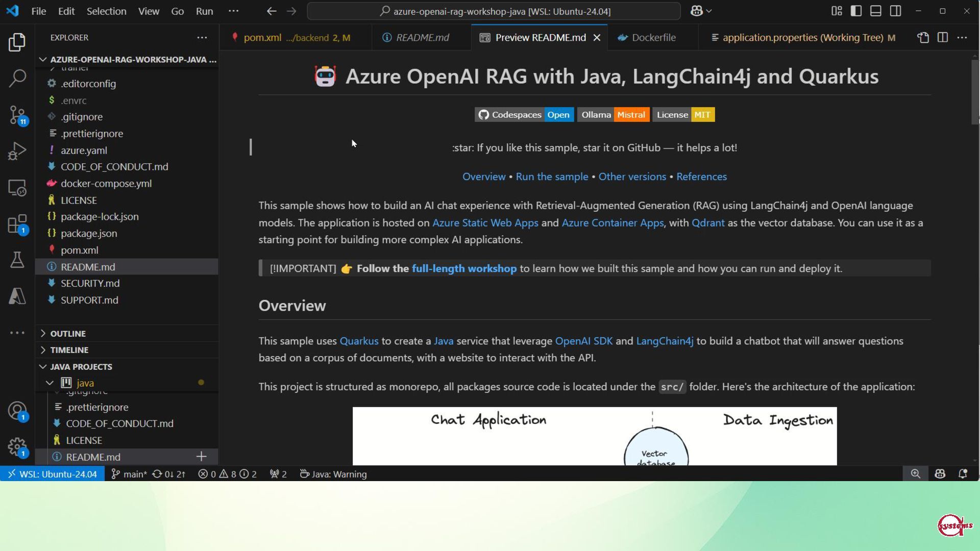Viewport: 980px width, 551px height.
Task: Click the main* branch indicator
Action: coord(129,474)
